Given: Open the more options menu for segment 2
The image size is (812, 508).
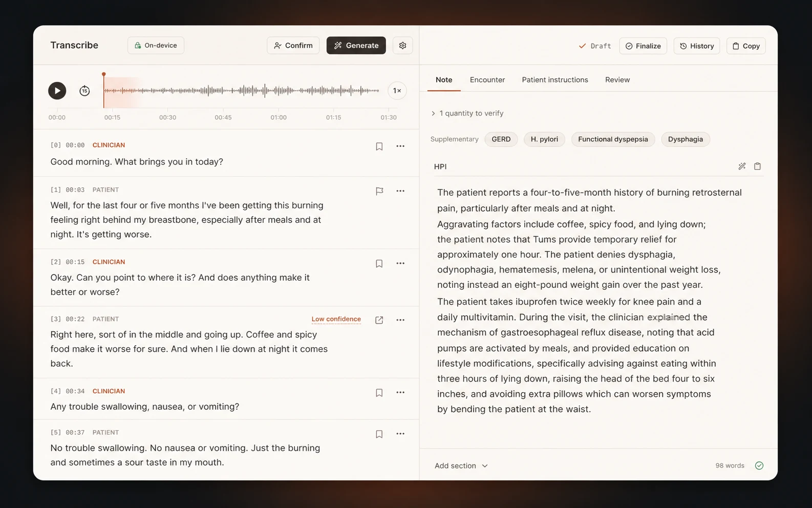Looking at the screenshot, I should point(400,263).
